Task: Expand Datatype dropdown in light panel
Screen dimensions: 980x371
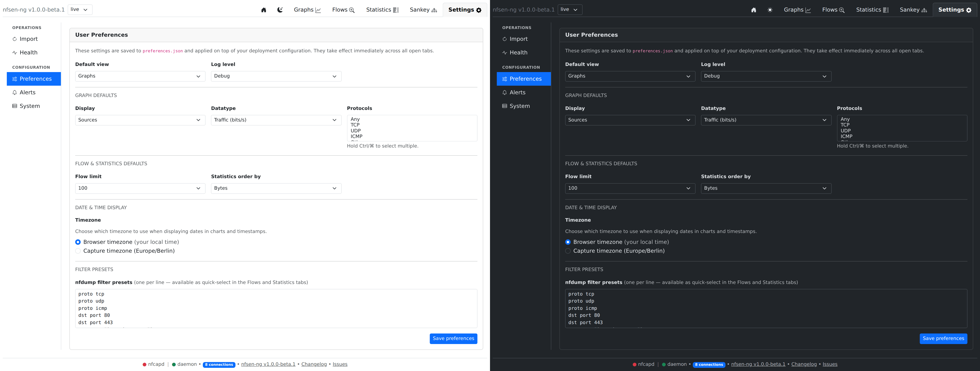Action: coord(276,120)
